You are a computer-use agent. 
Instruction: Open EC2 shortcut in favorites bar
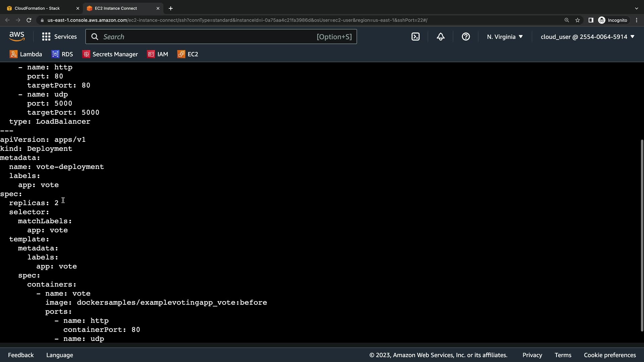tap(187, 54)
